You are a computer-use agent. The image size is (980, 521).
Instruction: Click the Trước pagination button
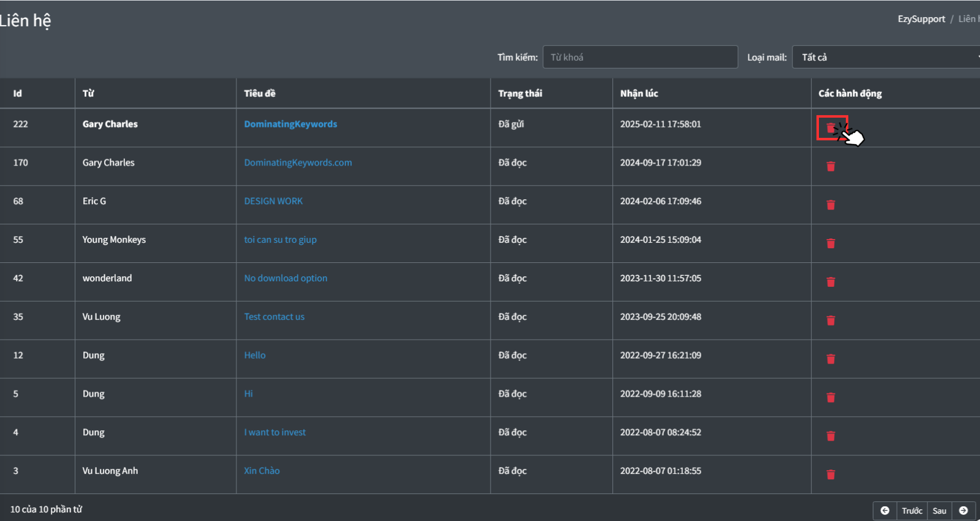[911, 511]
